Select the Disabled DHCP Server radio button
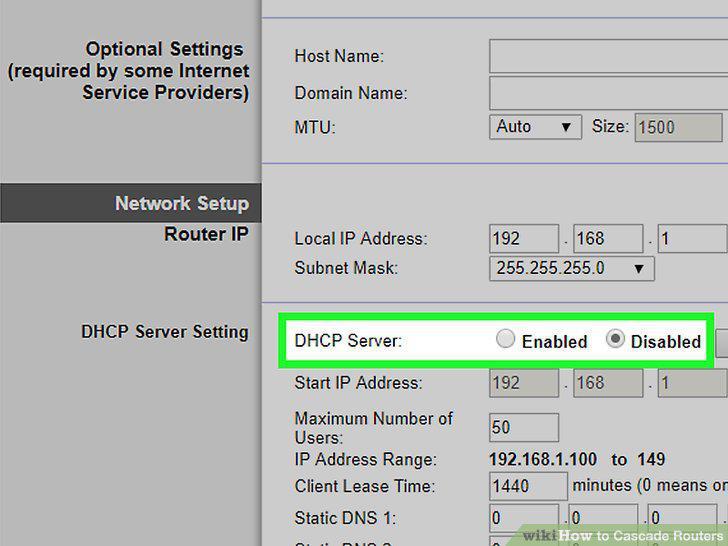The width and height of the screenshot is (728, 546). tap(615, 339)
